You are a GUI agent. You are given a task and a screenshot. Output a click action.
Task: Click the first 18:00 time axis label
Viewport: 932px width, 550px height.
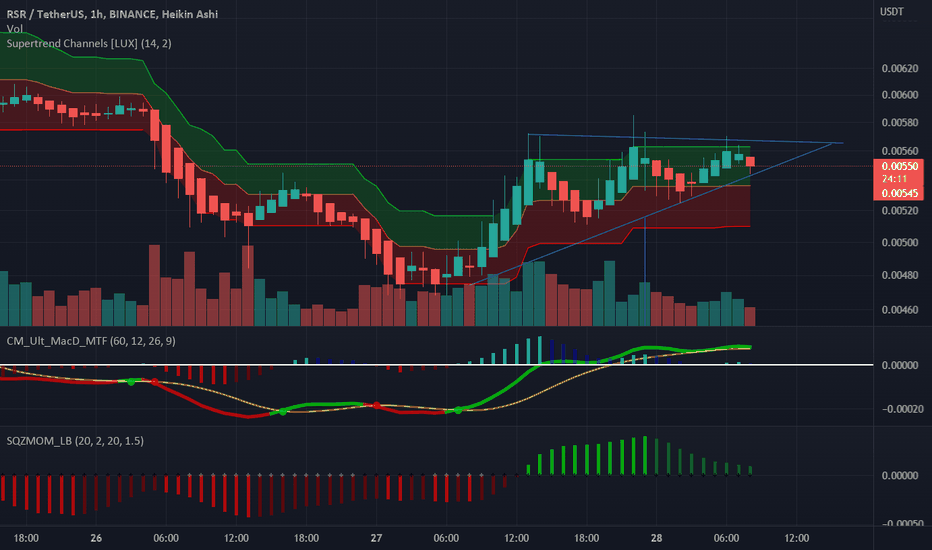[26, 538]
